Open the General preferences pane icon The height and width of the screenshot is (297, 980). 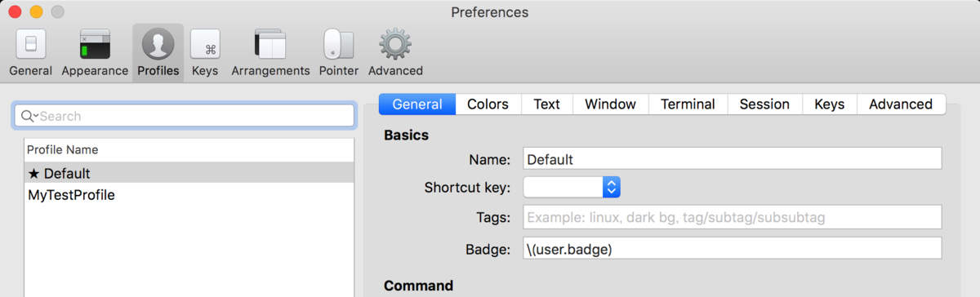[x=31, y=45]
